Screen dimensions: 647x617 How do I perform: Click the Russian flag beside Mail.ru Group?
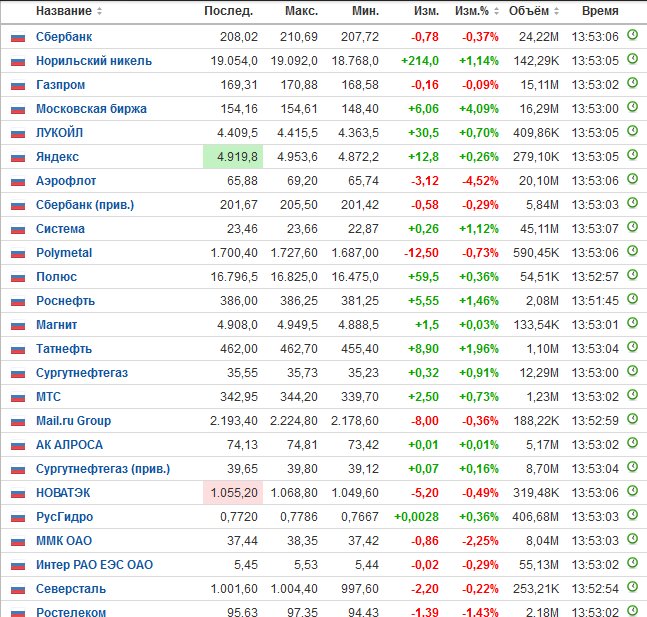tap(18, 421)
